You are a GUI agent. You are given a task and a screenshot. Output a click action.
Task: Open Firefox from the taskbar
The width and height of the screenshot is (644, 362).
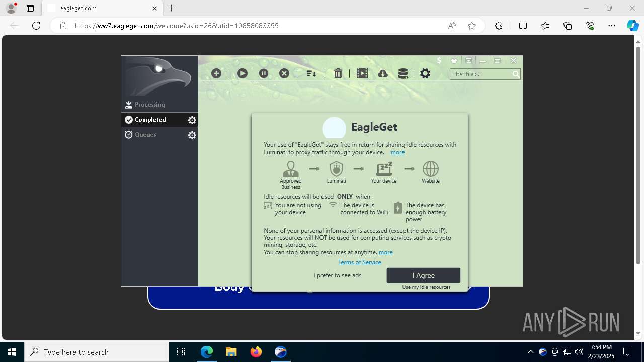point(256,352)
